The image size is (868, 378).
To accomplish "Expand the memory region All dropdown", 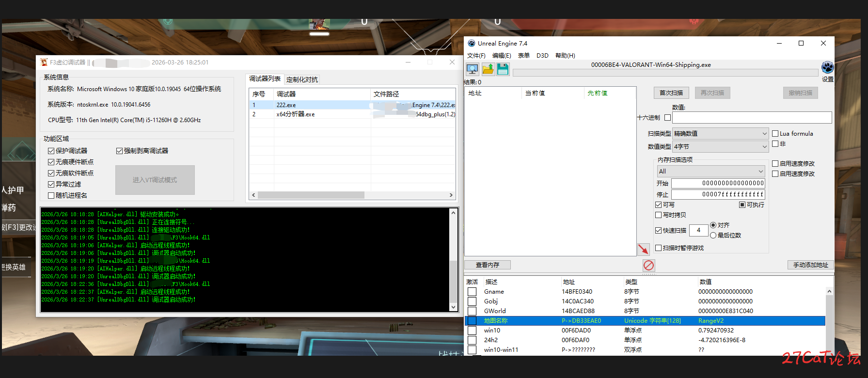I will [710, 172].
